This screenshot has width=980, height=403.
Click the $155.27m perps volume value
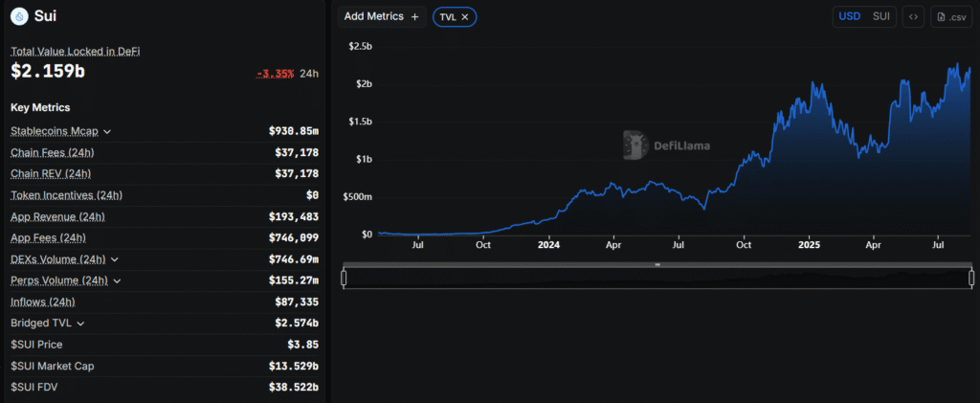[293, 280]
